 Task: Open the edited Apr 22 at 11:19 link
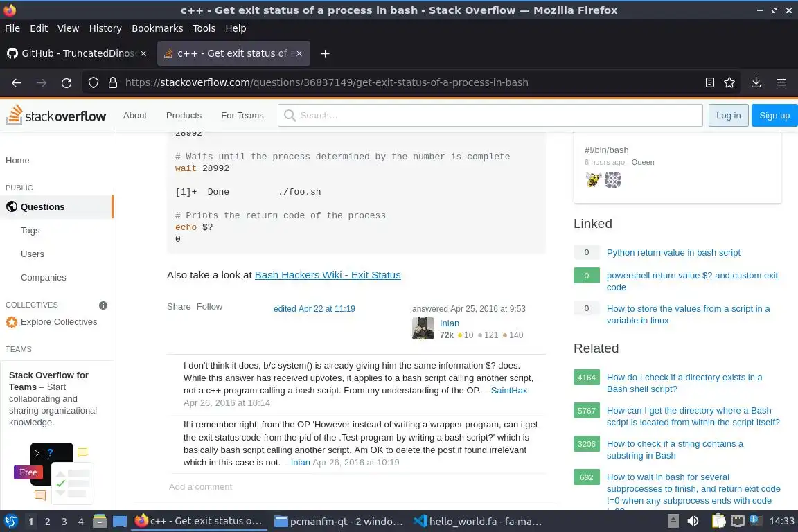tap(314, 308)
